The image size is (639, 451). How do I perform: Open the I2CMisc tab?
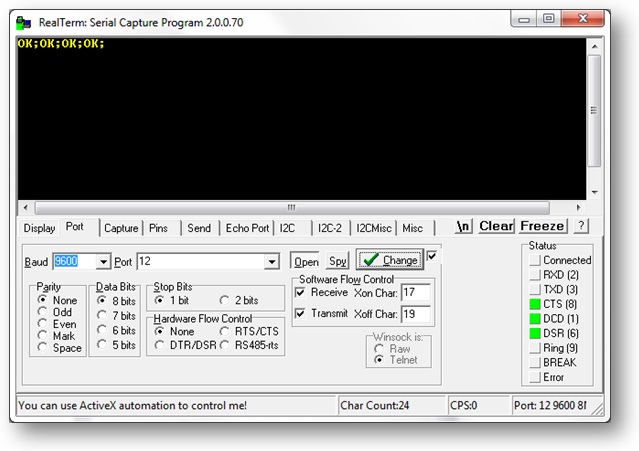[374, 228]
